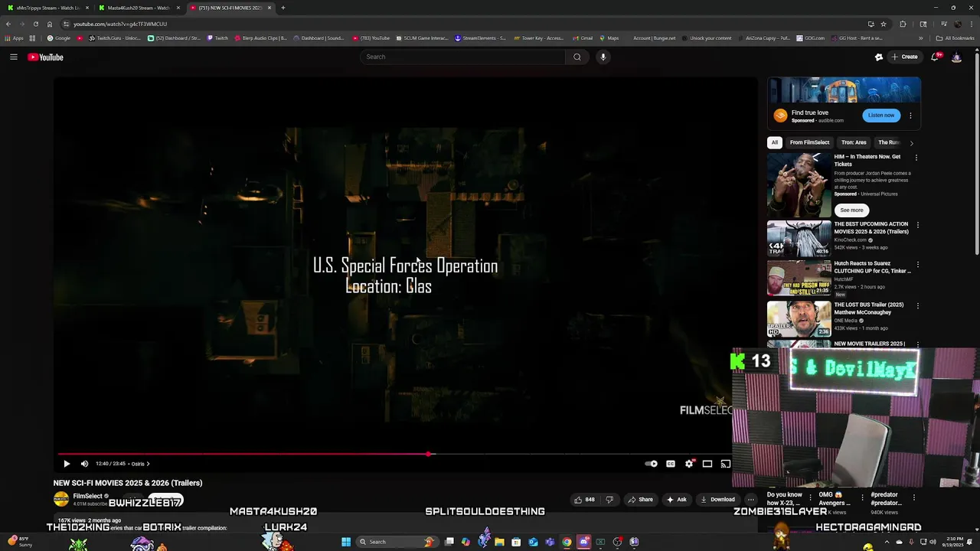Select the Tron: Ares chip
The image size is (980, 551).
click(x=854, y=142)
